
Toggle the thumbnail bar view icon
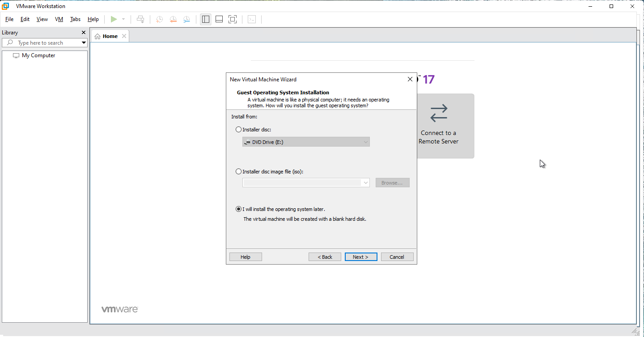tap(219, 19)
